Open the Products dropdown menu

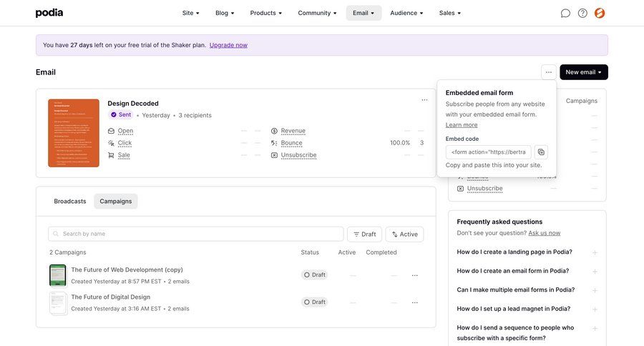tap(265, 13)
